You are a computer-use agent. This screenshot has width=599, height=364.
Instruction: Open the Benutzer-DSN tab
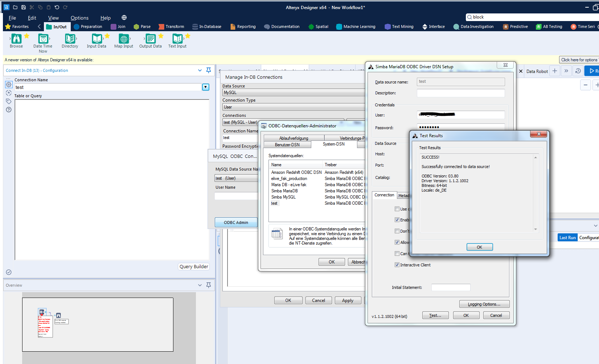pos(287,145)
